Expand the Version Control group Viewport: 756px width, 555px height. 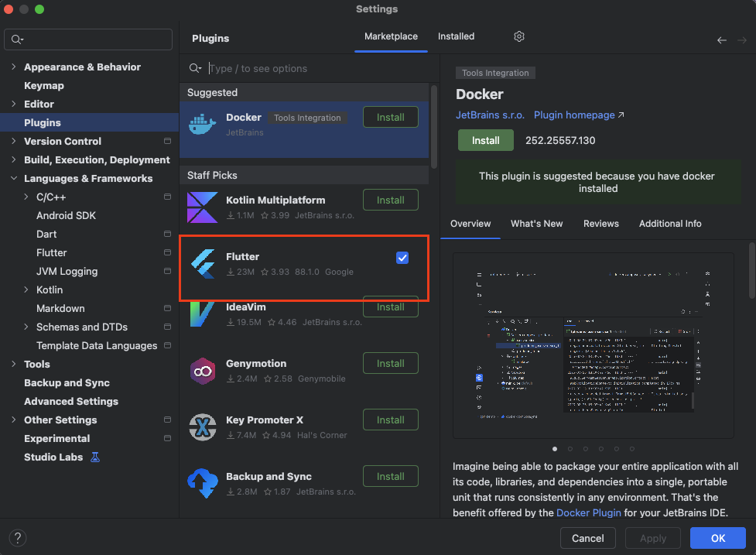tap(13, 142)
